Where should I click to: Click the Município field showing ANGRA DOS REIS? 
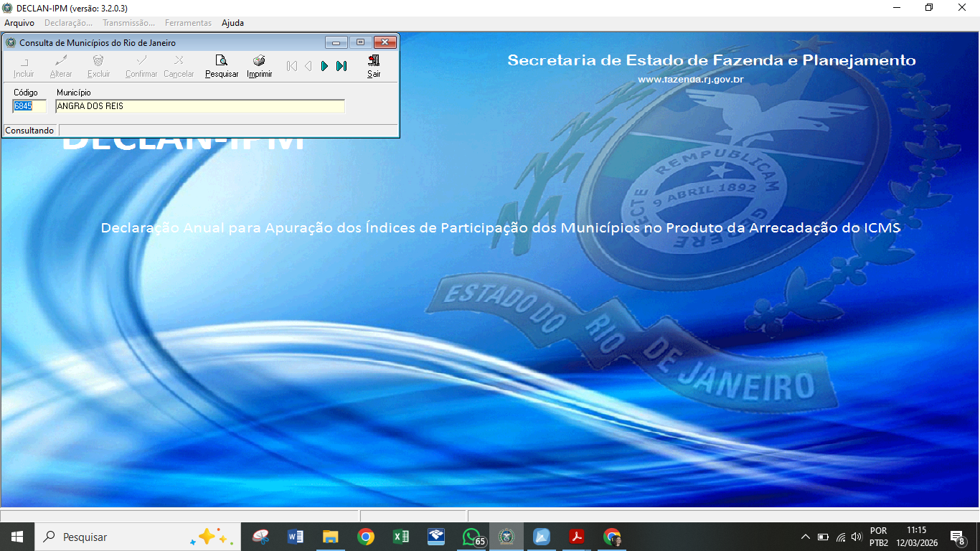coord(200,106)
